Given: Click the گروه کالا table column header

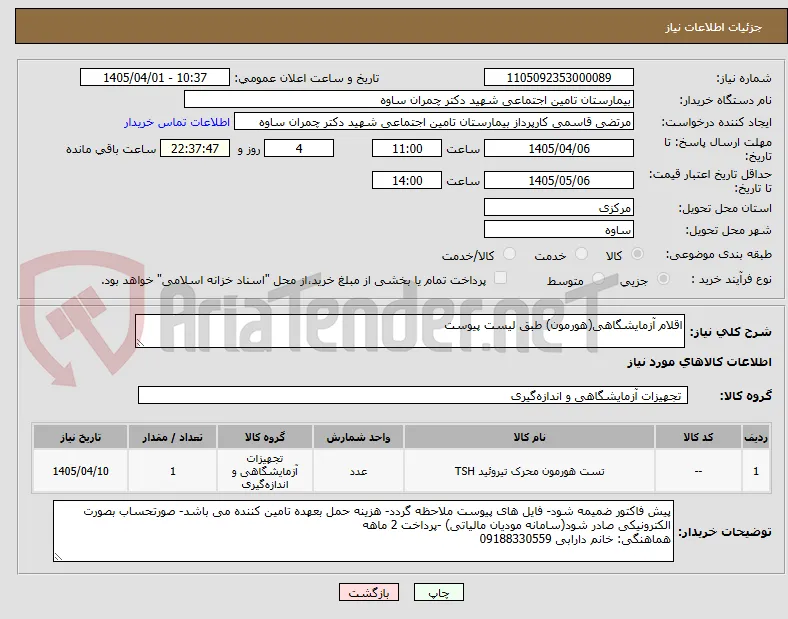Looking at the screenshot, I should [x=265, y=437].
